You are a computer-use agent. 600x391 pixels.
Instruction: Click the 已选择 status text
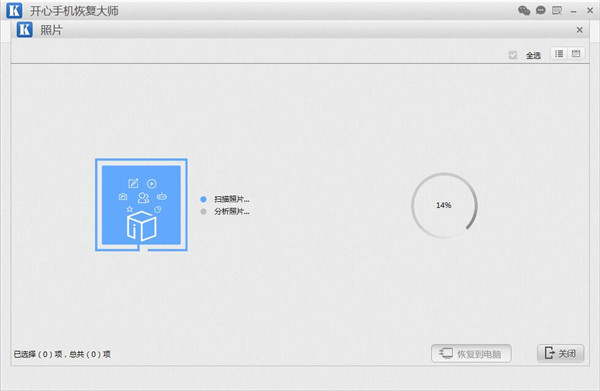click(62, 354)
